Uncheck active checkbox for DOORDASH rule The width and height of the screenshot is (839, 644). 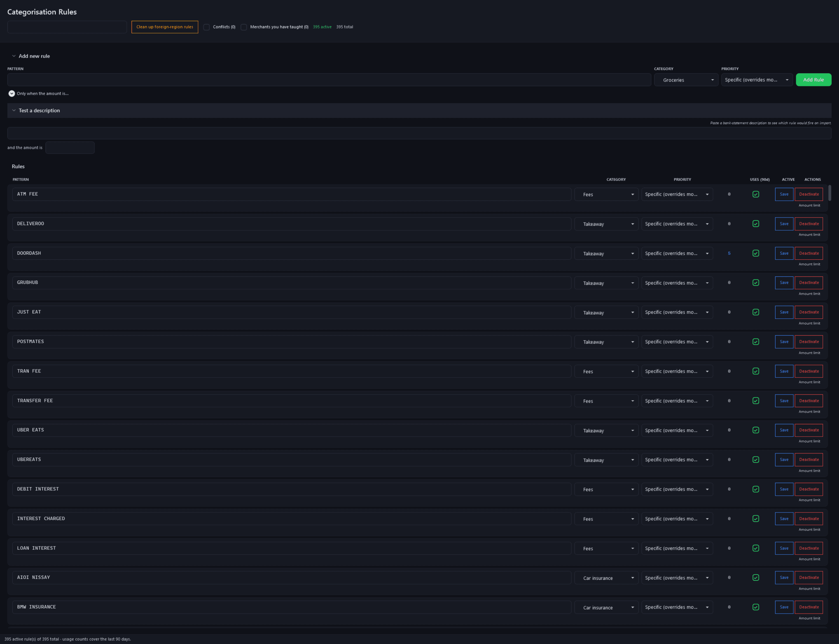coord(756,253)
